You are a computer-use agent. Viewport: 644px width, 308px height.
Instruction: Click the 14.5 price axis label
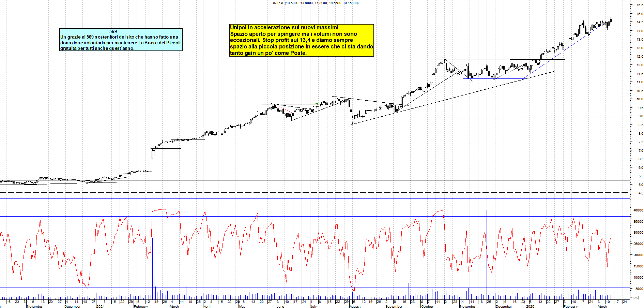[x=640, y=22]
